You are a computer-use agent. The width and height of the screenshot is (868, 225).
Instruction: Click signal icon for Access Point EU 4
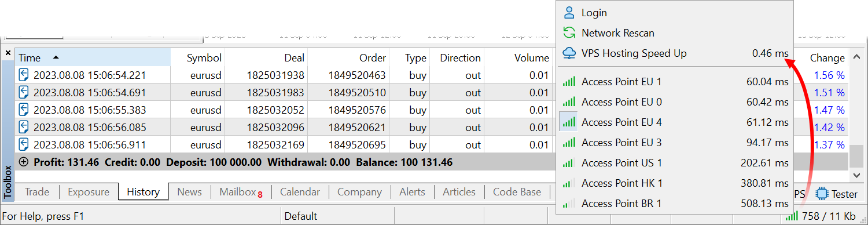pos(569,122)
